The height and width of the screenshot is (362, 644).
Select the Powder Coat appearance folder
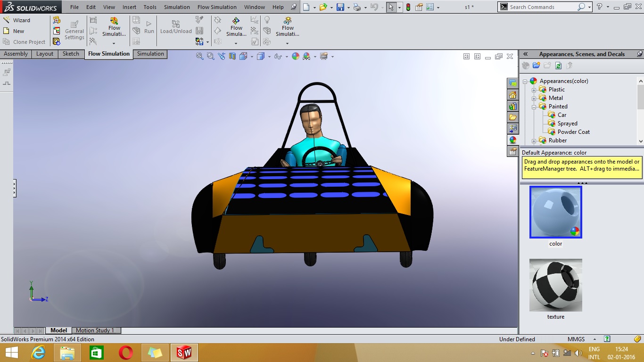(574, 132)
